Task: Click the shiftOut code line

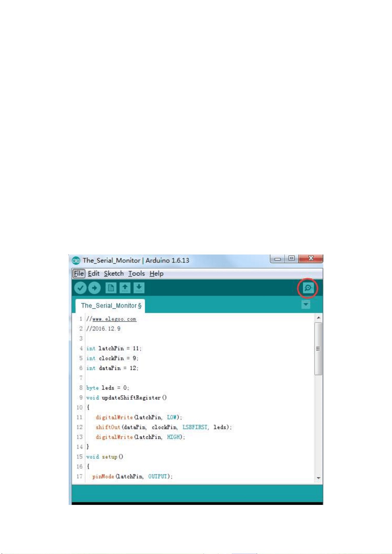Action: (x=164, y=427)
